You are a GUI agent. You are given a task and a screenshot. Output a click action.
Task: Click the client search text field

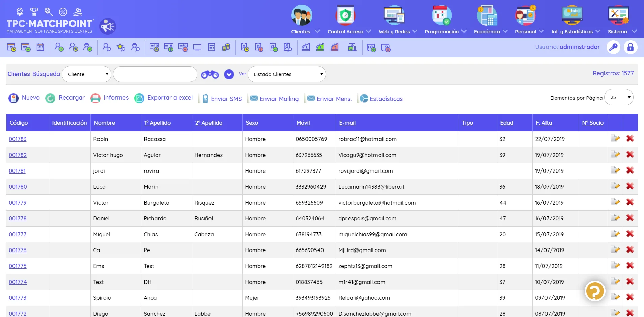[x=155, y=74]
